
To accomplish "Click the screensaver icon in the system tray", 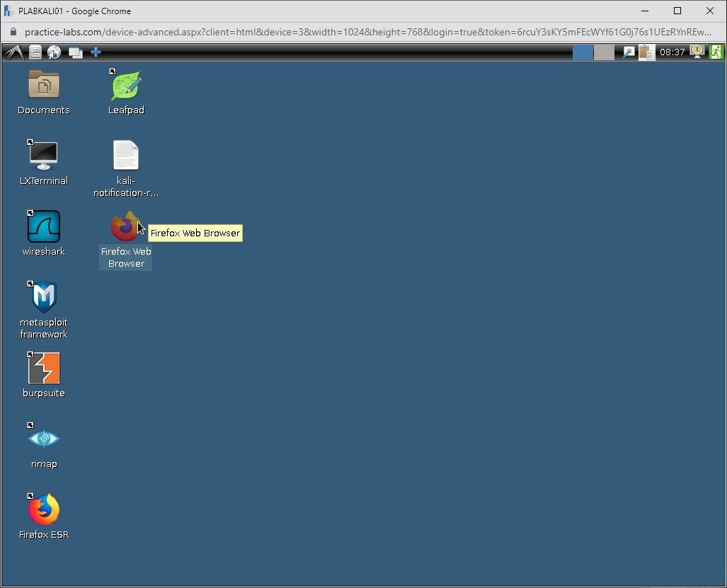I will click(697, 52).
